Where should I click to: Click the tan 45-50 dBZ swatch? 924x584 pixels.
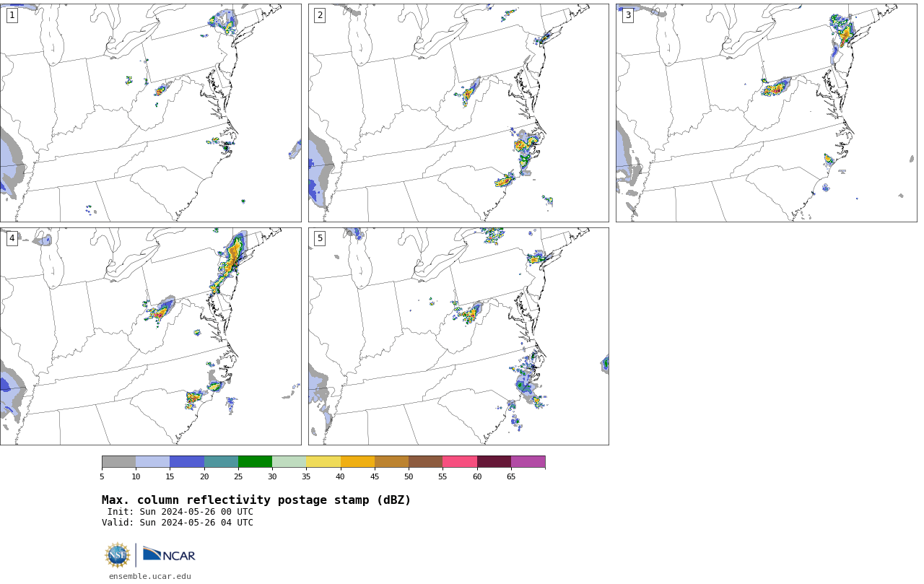391,462
